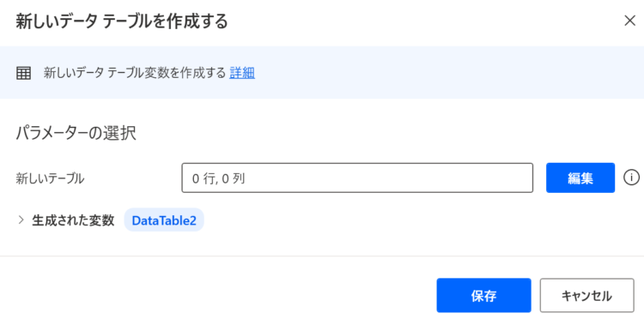The height and width of the screenshot is (319, 644).
Task: Open the 詳細 link
Action: pos(242,73)
